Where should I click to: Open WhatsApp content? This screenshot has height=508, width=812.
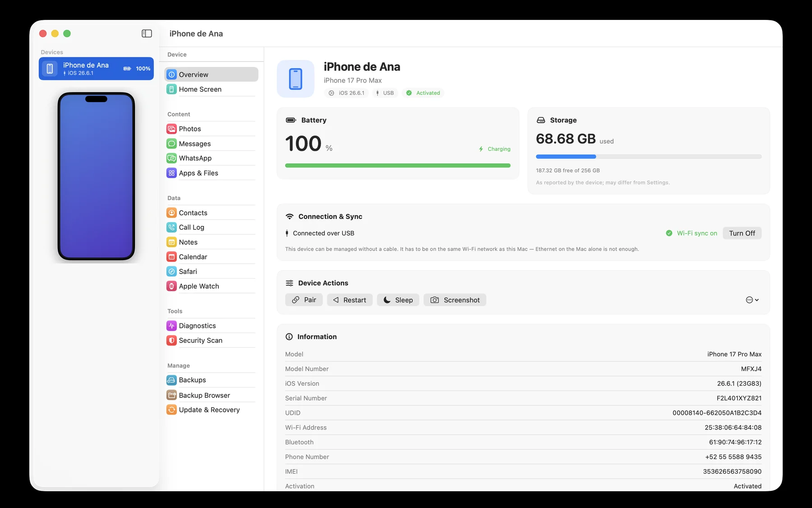click(x=212, y=158)
